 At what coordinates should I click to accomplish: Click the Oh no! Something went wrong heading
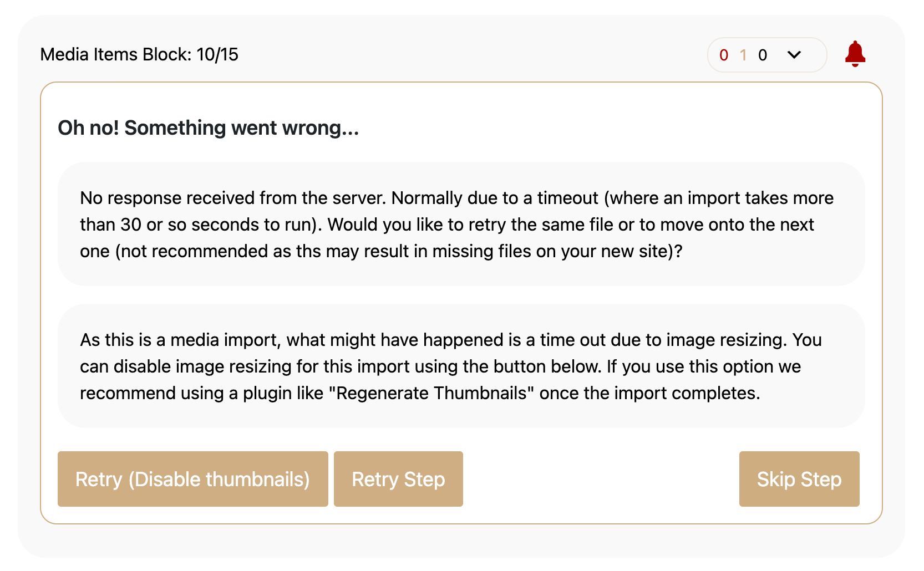(208, 128)
